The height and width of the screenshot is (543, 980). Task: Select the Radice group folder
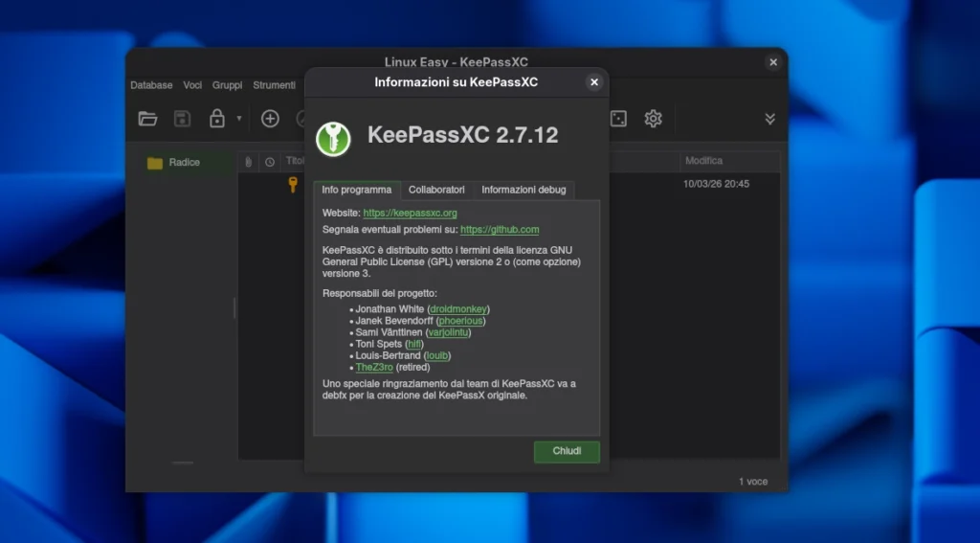tap(185, 163)
